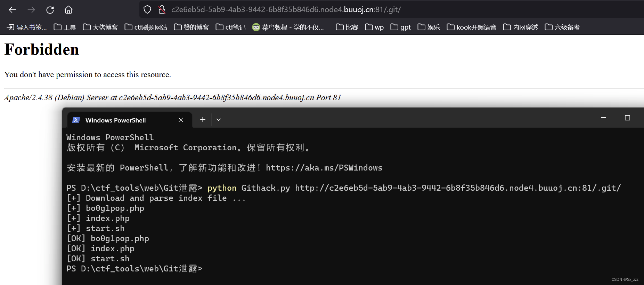Minimize the terminal window
This screenshot has height=285, width=644.
[604, 118]
